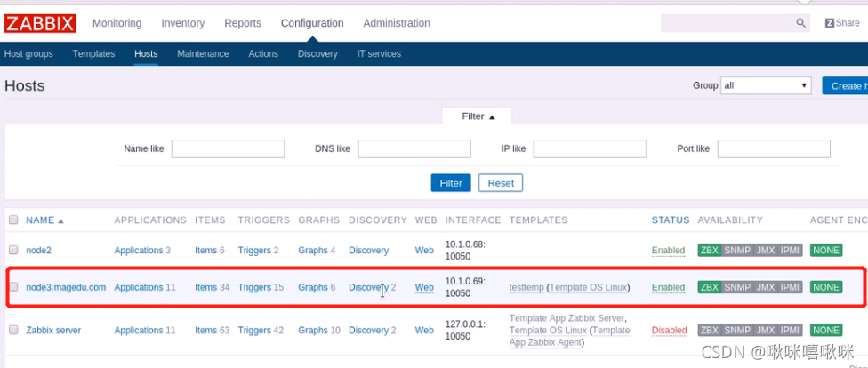The height and width of the screenshot is (368, 868).
Task: Click IPMI availability badge for node2
Action: point(790,250)
